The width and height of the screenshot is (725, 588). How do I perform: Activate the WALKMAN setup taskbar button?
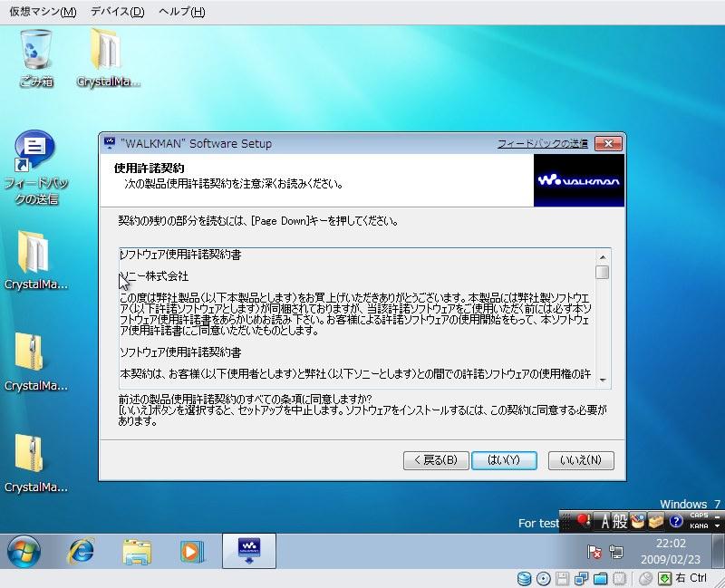pos(248,551)
